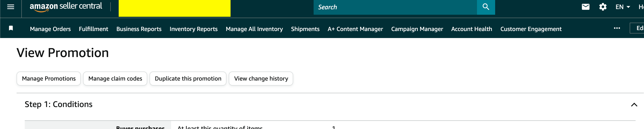This screenshot has width=644, height=129.
Task: Open Inventory Reports page
Action: tap(194, 29)
